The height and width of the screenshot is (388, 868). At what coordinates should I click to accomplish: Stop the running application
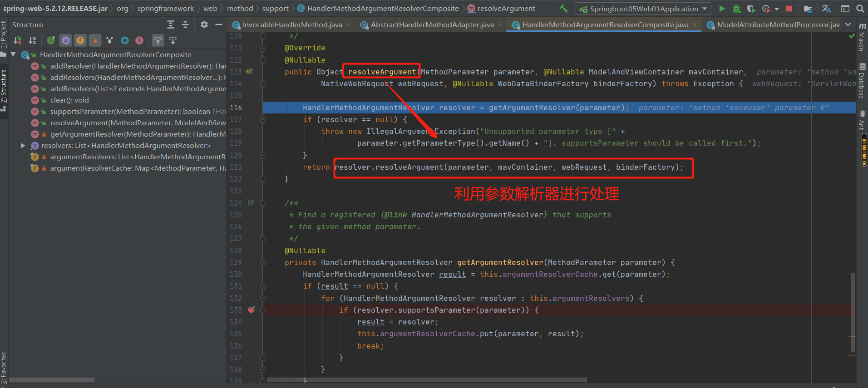click(789, 8)
